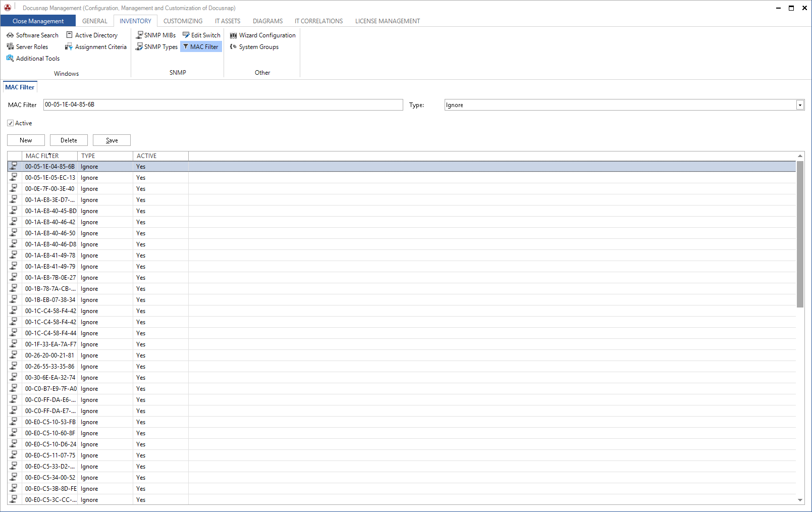The width and height of the screenshot is (812, 512).
Task: Select MAC entry 00-1A-E8-40-46-D8
Action: (50, 244)
